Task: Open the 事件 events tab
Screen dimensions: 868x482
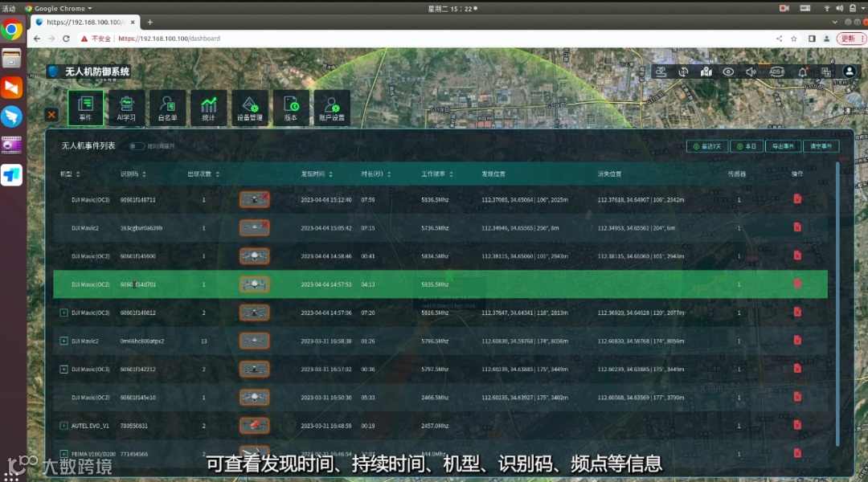Action: click(85, 108)
